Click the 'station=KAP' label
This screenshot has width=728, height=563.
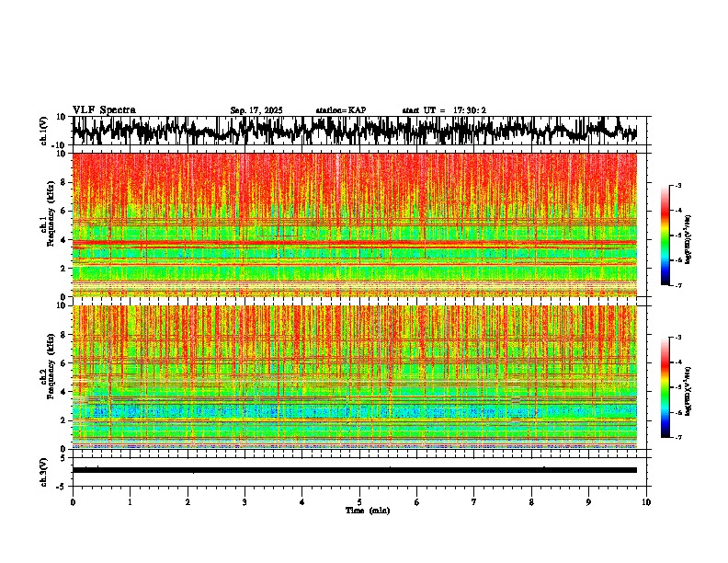[341, 110]
